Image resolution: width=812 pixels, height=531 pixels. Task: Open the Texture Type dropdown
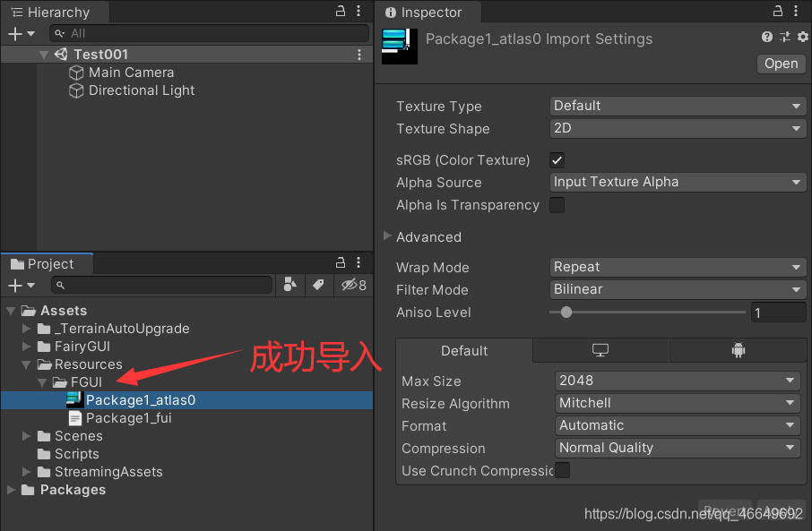click(677, 106)
